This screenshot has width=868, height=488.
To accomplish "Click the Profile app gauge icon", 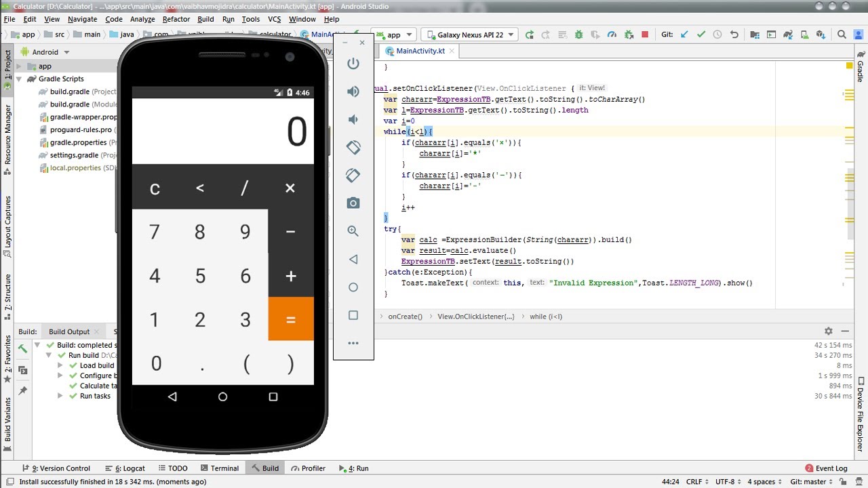I will coord(612,35).
